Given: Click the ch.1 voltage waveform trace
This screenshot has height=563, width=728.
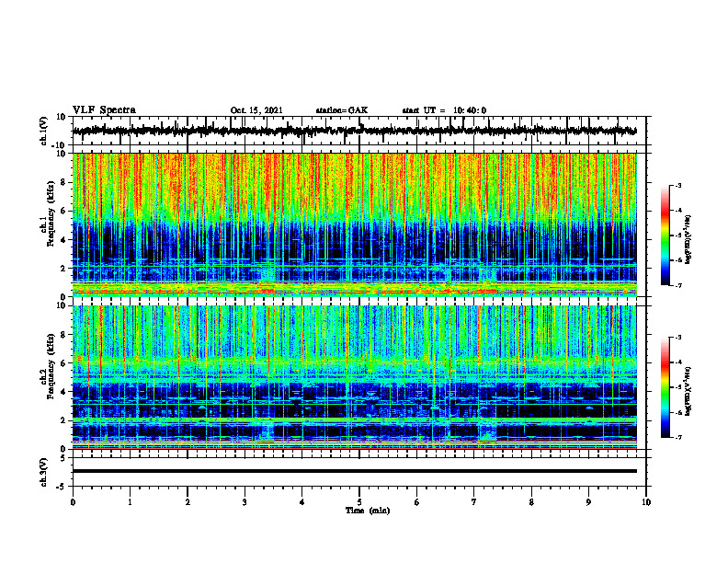Looking at the screenshot, I should click(354, 131).
